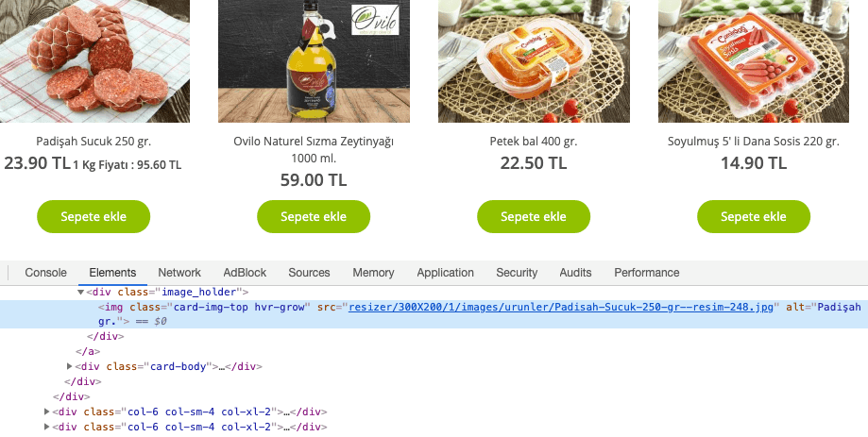This screenshot has width=868, height=437.
Task: Click the 22.50 TL price
Action: (x=534, y=163)
